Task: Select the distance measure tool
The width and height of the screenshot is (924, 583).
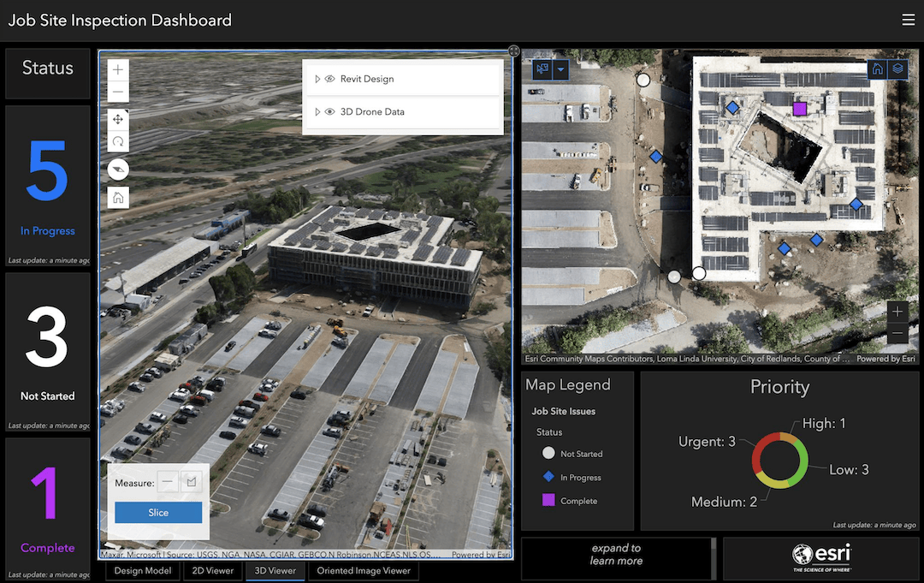Action: (168, 482)
